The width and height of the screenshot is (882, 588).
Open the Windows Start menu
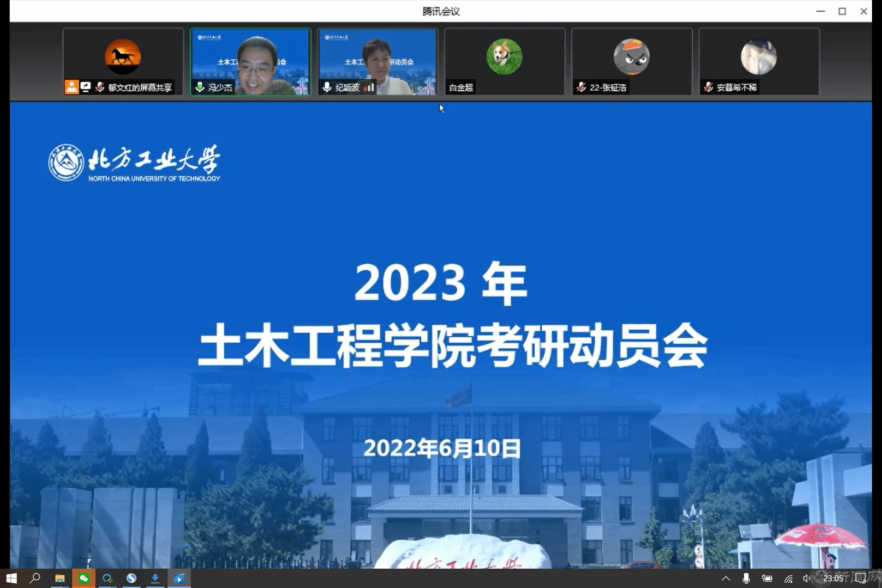tap(11, 578)
